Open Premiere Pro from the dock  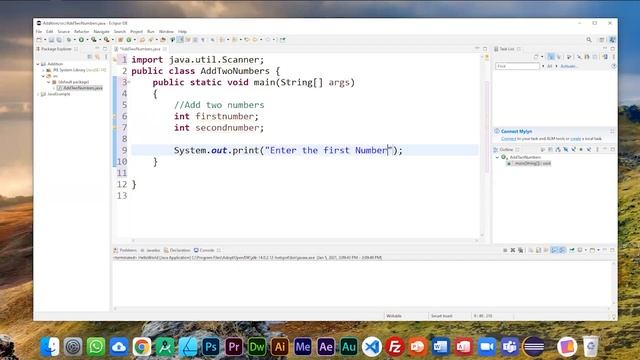point(233,347)
